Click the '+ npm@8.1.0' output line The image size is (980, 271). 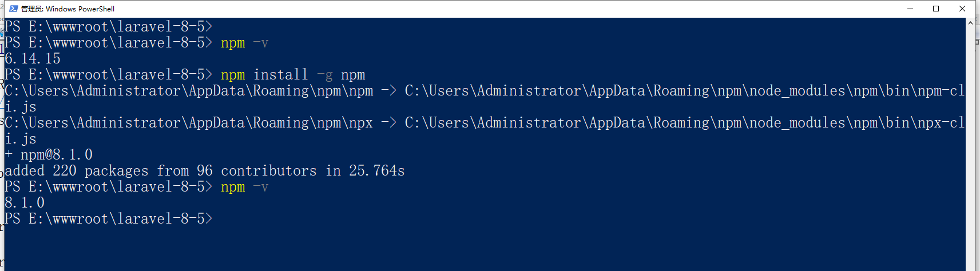click(x=49, y=155)
